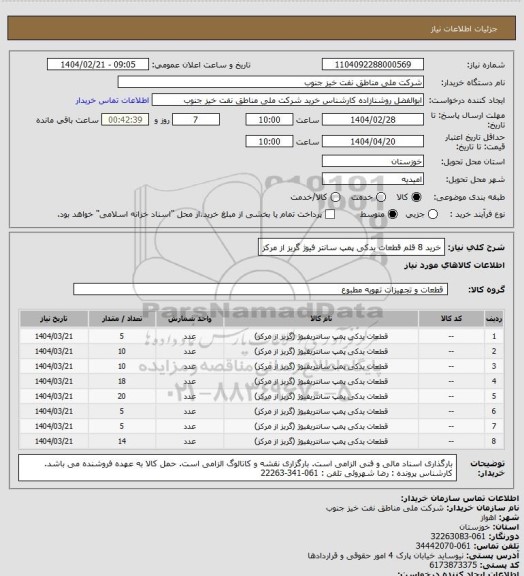524x576 pixels.
Task: Click the contact phone 34442070-061
Action: click(443, 546)
